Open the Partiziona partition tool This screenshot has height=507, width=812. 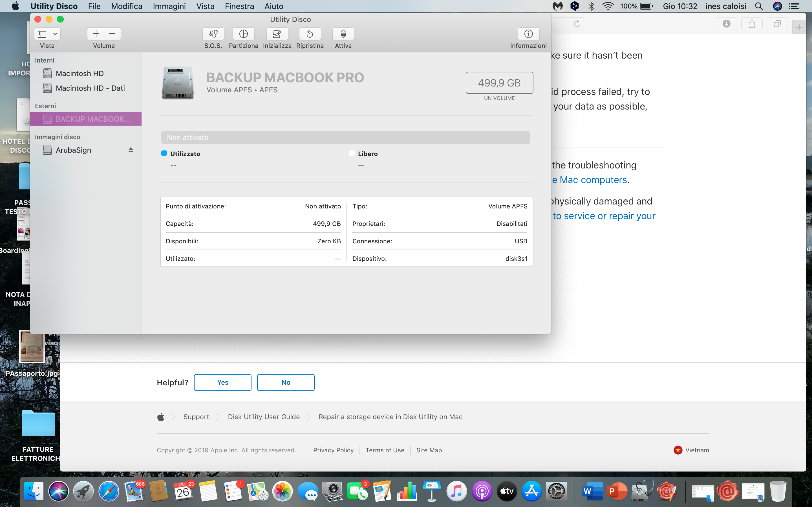point(243,34)
